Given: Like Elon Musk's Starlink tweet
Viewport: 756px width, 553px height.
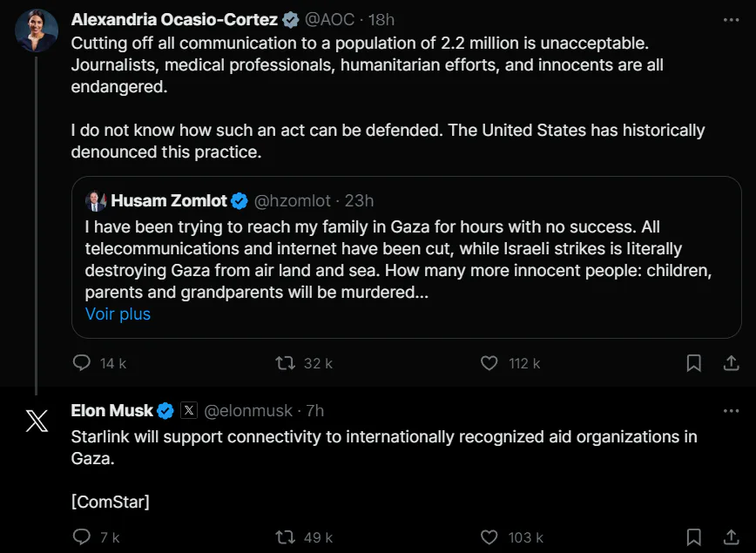Looking at the screenshot, I should [x=489, y=536].
